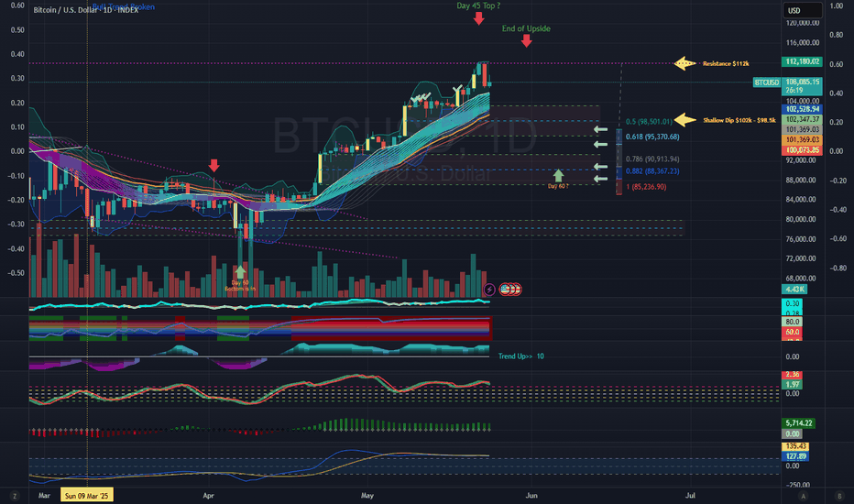Image resolution: width=854 pixels, height=504 pixels.
Task: Click 76,000.00 on the price axis
Action: (801, 239)
